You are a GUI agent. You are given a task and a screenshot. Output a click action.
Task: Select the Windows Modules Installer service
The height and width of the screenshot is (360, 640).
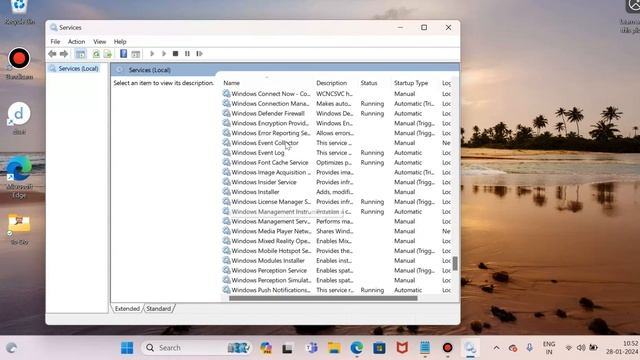click(x=337, y=260)
